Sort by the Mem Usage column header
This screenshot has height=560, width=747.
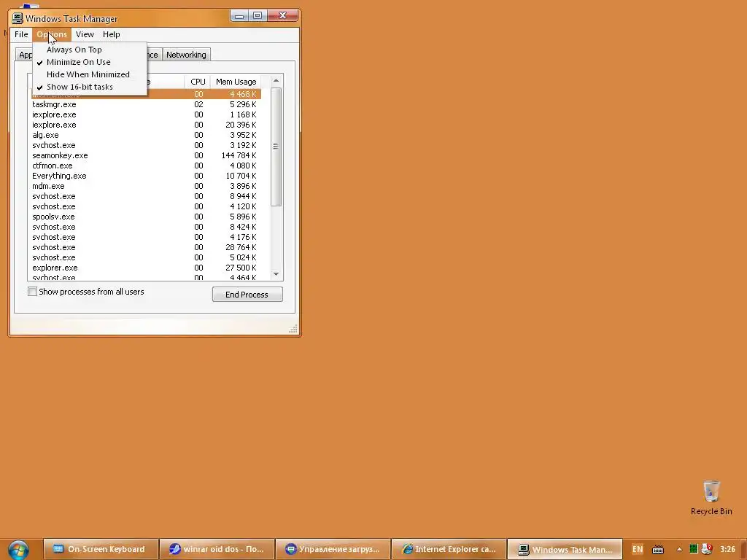pyautogui.click(x=236, y=82)
